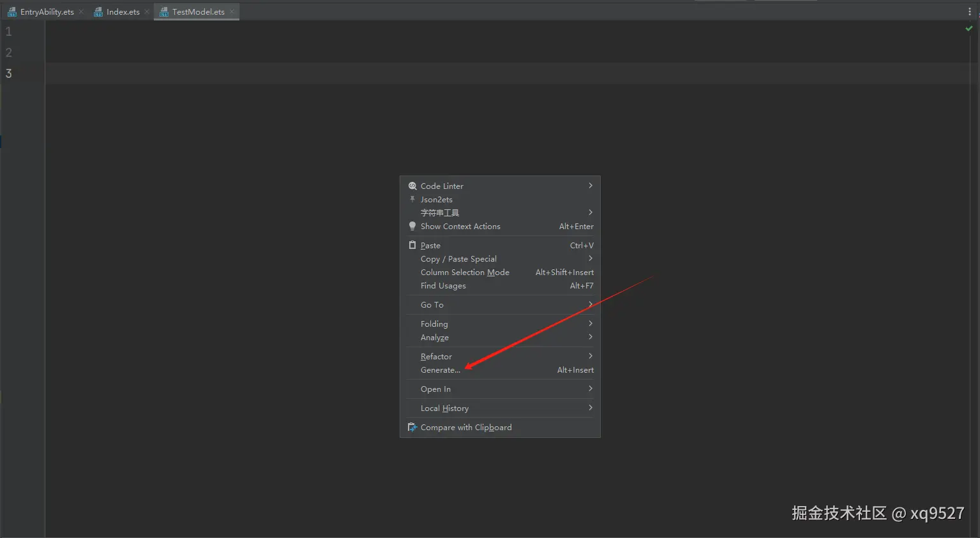Expand the arrow next to Folding
Viewport: 980px width, 538px height.
[591, 324]
